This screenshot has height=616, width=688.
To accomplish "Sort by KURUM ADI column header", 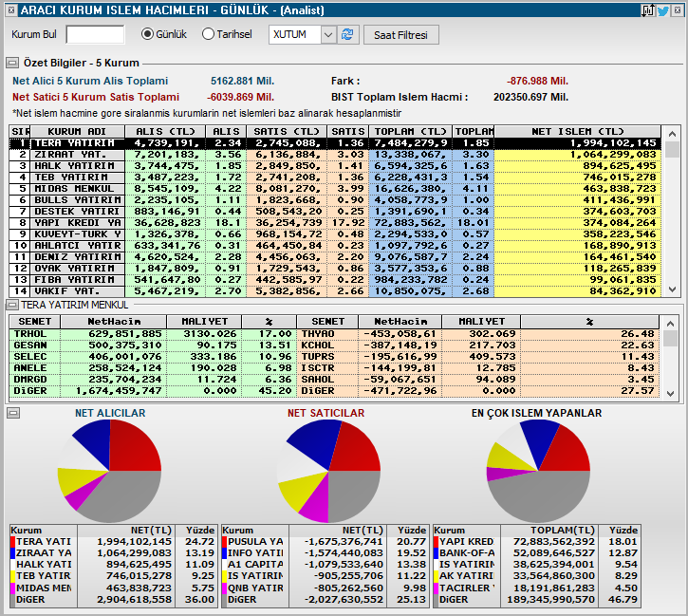I will point(77,131).
